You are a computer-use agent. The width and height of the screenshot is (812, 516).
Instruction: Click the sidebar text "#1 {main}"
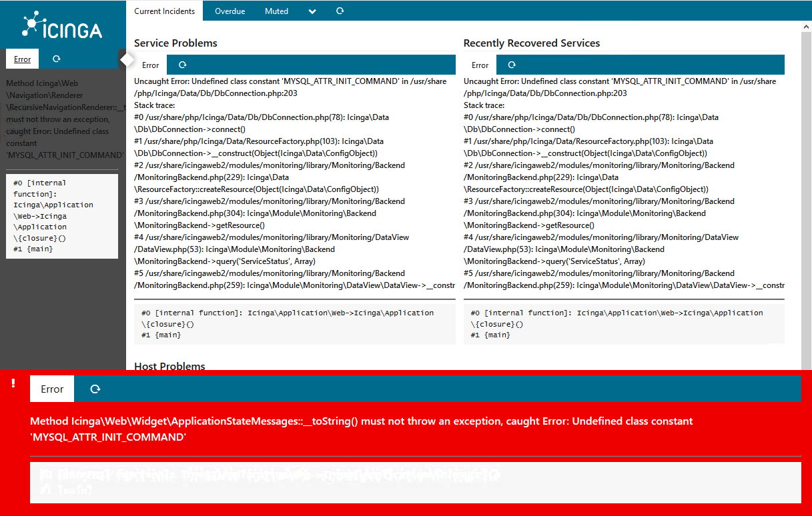tap(33, 249)
